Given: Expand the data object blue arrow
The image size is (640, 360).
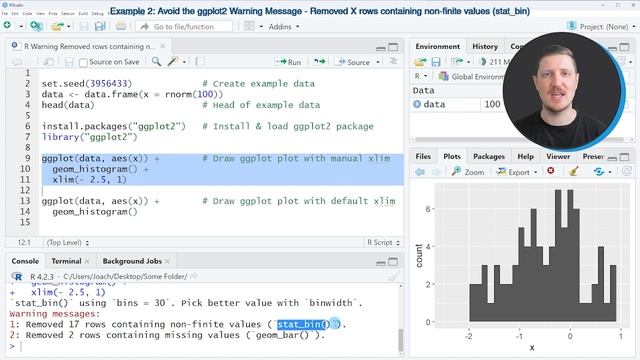Looking at the screenshot, I should point(417,104).
